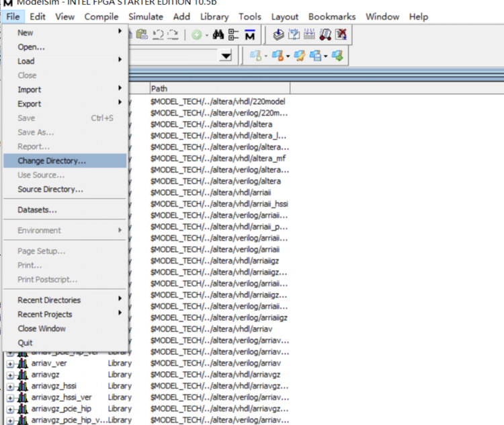Open the Tools menu
504x425 pixels.
(250, 17)
